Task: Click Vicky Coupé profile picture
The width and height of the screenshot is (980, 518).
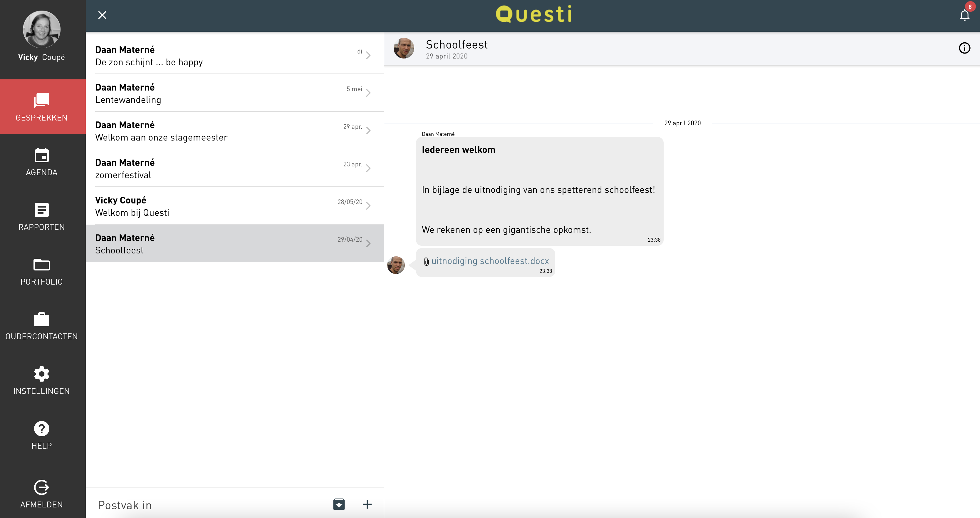Action: click(41, 29)
